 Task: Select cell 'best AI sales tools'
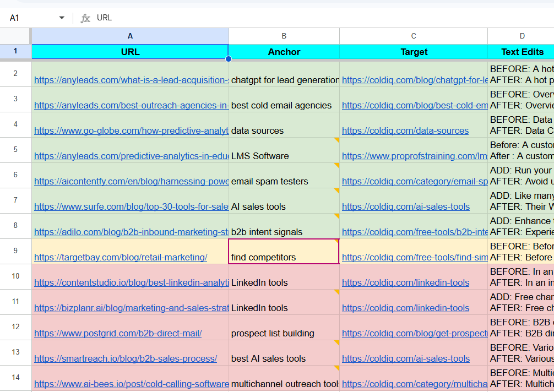[284, 353]
